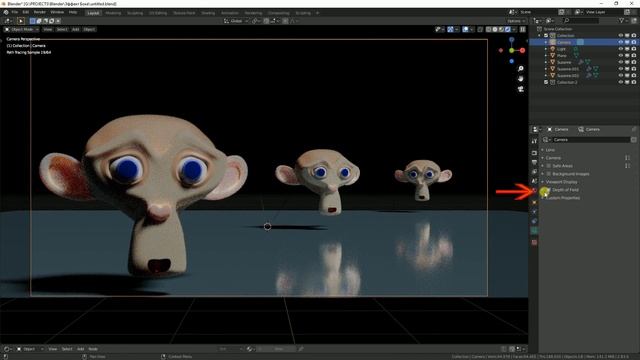This screenshot has height=360, width=640.
Task: Switch to the Shading workspace tab
Action: click(x=208, y=13)
